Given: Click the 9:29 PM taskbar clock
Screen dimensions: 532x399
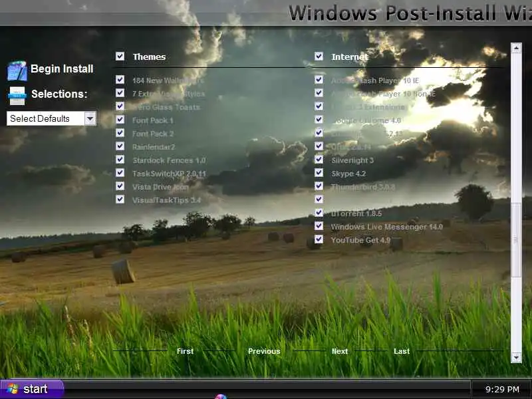Looking at the screenshot, I should [502, 389].
